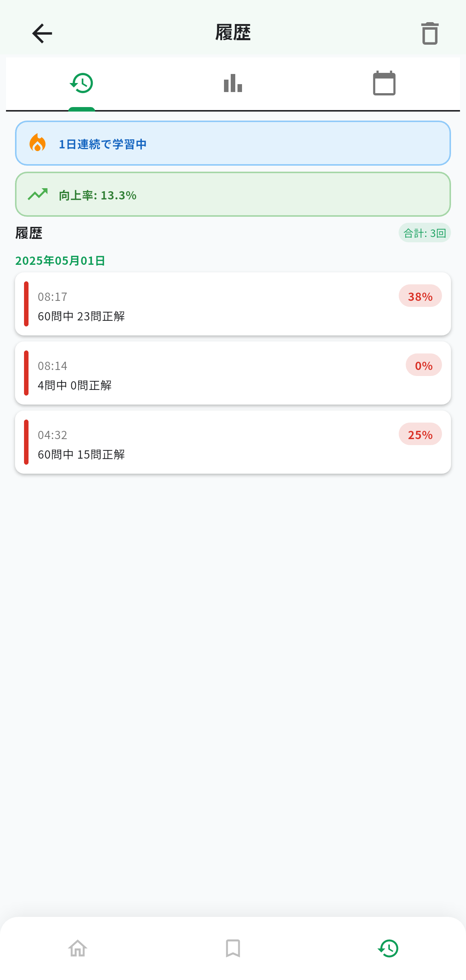Tap the 38% score badge
The image size is (466, 980).
point(420,296)
